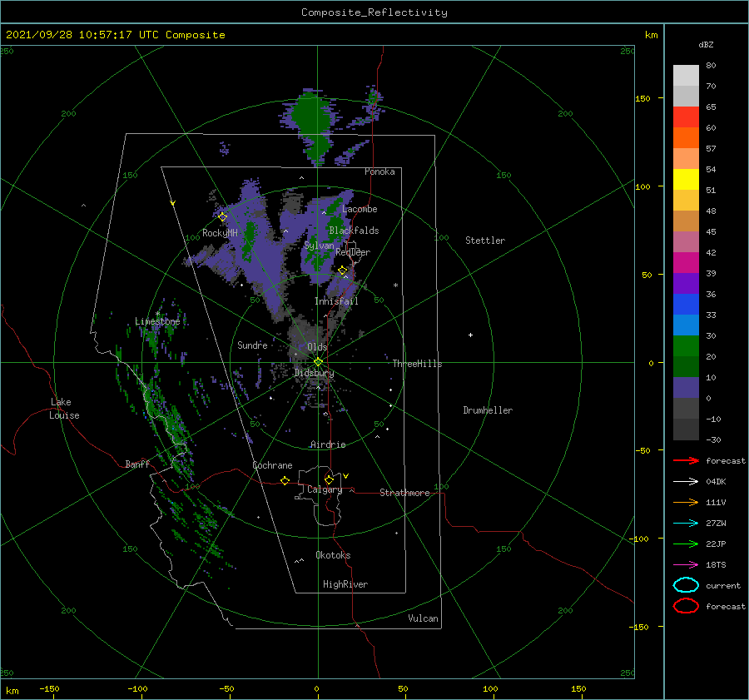Pick the 54 dBZ yellow color swatch

point(686,179)
